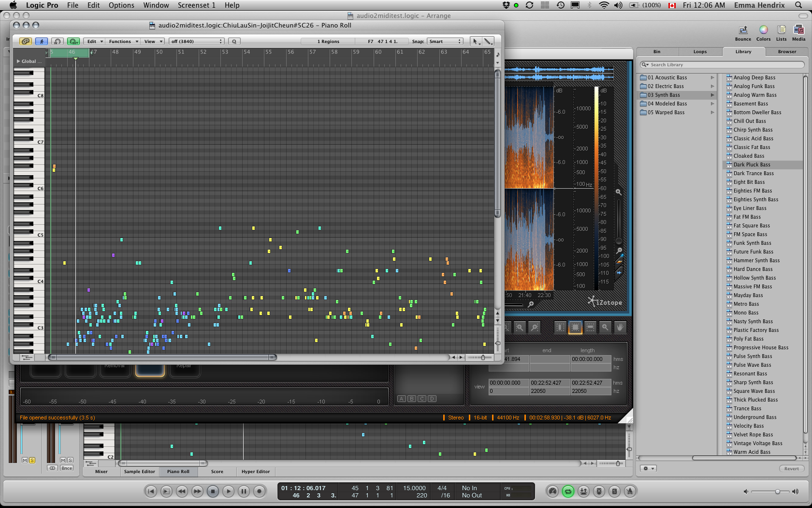Screen dimensions: 812x508
Task: Switch to the Bin tab
Action: click(657, 52)
